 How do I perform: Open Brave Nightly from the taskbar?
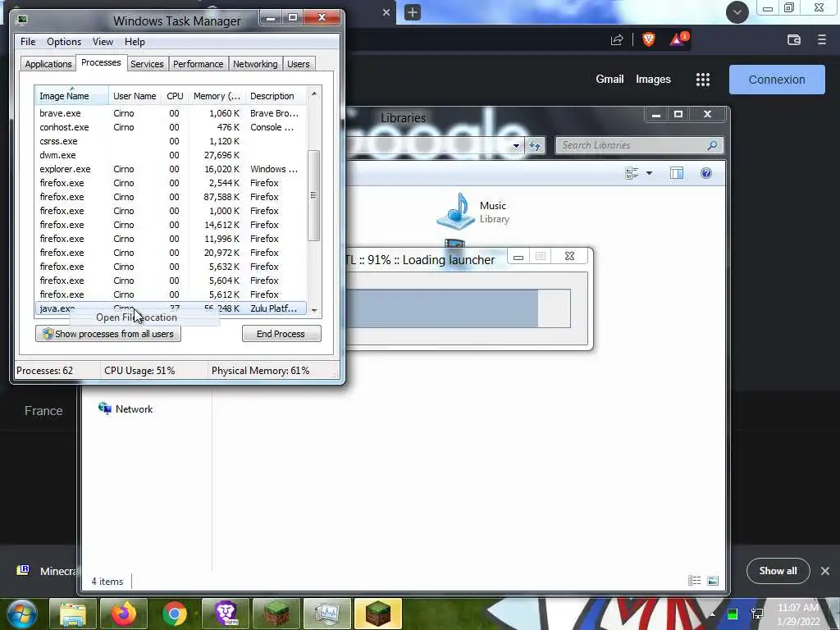pos(226,614)
